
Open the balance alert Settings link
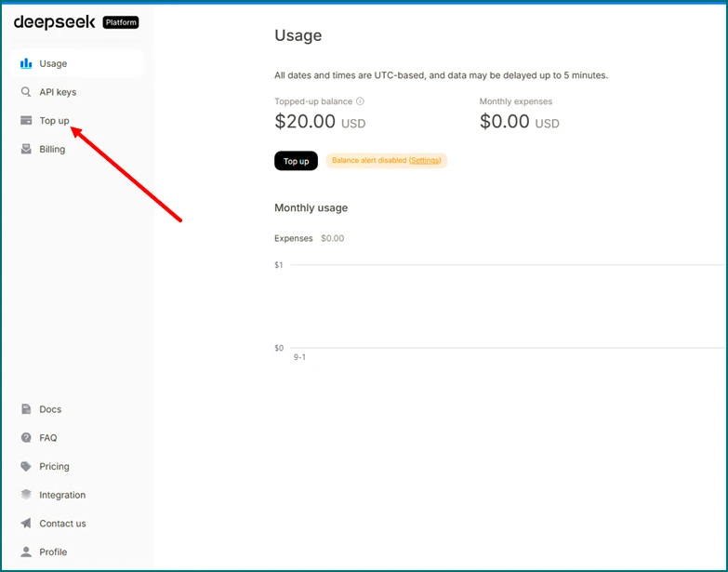pos(425,161)
